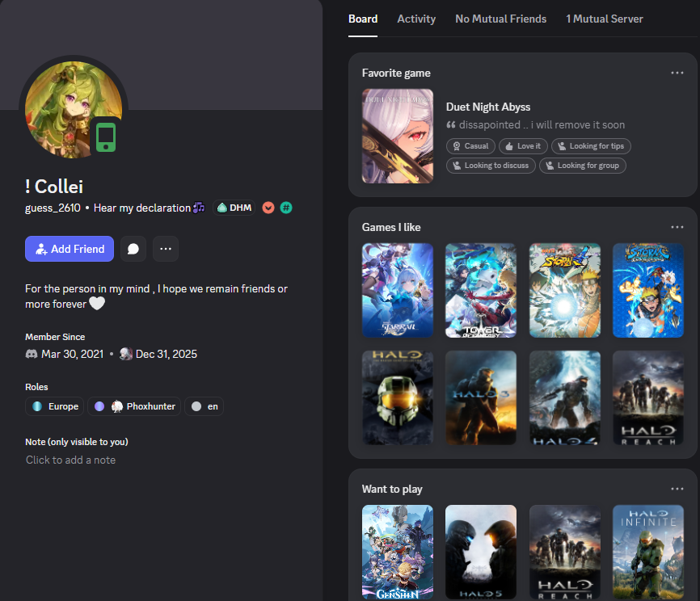Viewport: 700px width, 601px height.
Task: Click the Games I like heading
Action: [x=391, y=227]
